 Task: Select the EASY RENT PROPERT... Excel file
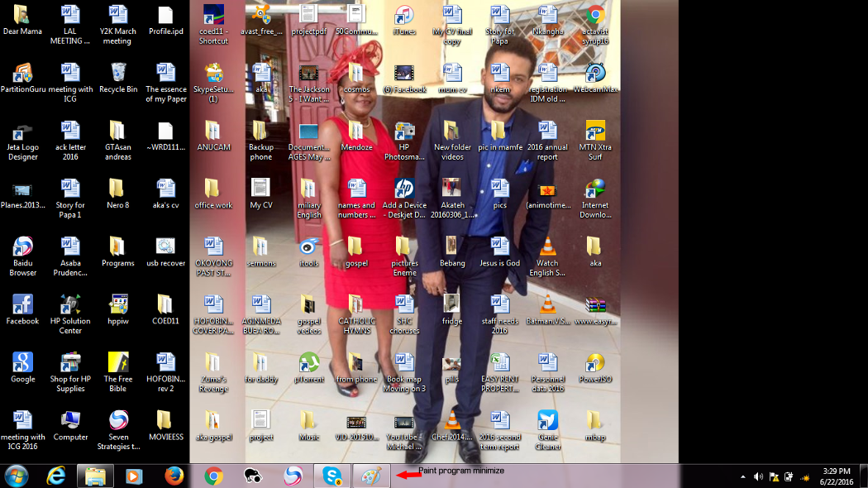500,373
